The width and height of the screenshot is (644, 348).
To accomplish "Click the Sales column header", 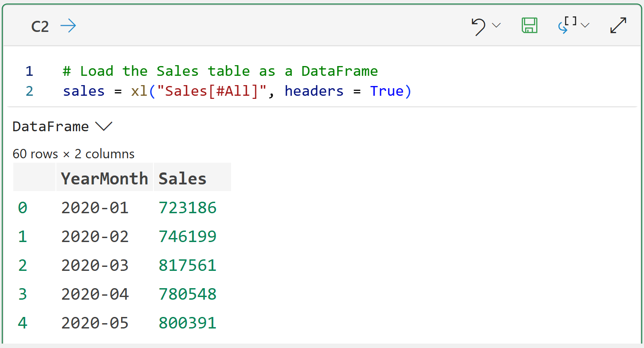I will pos(183,178).
